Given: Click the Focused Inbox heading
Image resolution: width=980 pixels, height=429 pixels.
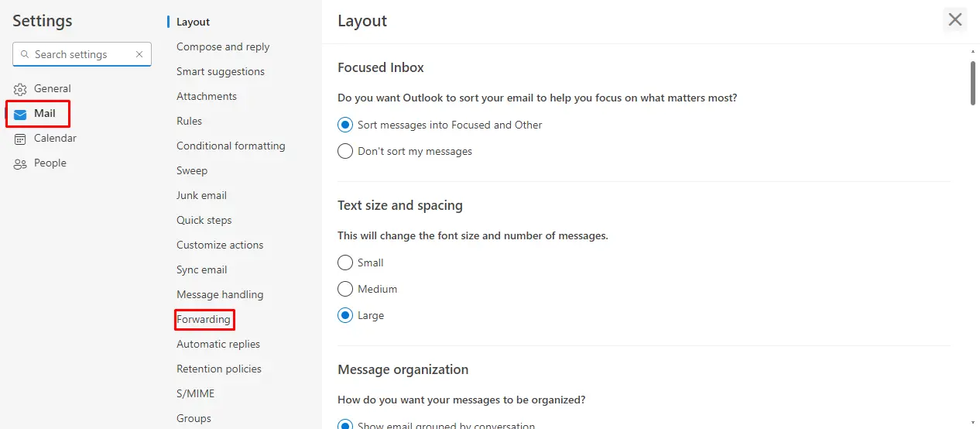Looking at the screenshot, I should click(381, 68).
